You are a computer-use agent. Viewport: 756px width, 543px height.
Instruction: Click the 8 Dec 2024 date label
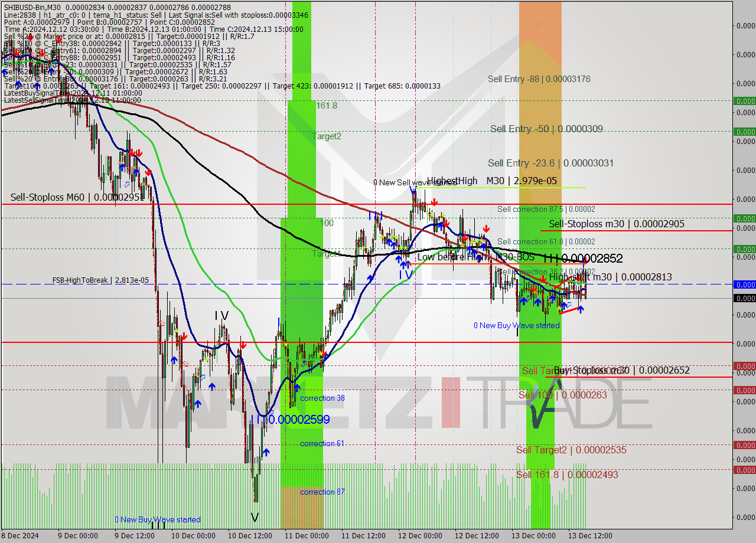tap(21, 536)
